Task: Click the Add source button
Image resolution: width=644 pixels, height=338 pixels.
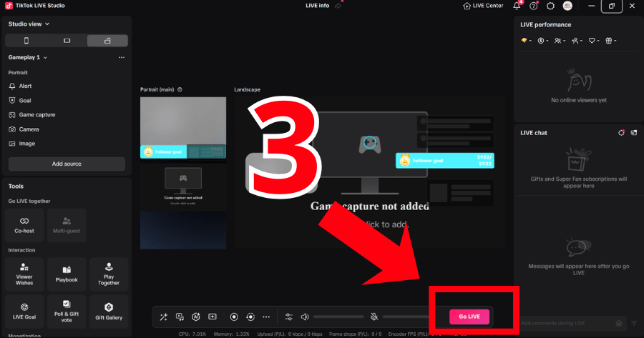Action: pyautogui.click(x=67, y=164)
